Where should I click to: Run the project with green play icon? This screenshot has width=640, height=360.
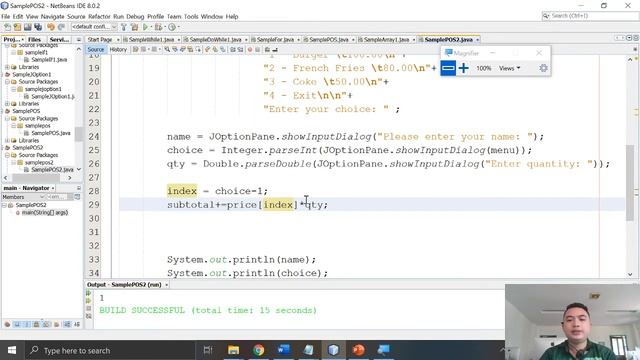(145, 27)
